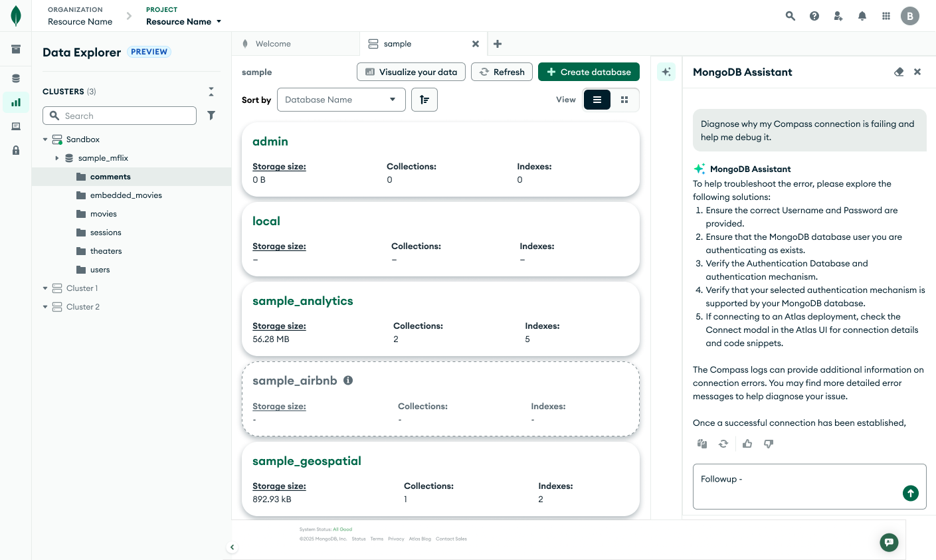Toggle list view for databases
This screenshot has width=936, height=560.
pos(597,99)
